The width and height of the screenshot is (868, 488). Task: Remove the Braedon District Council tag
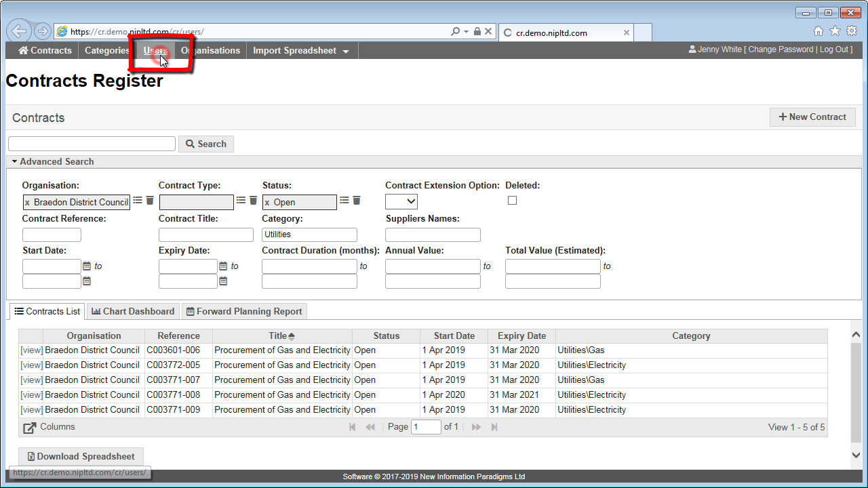(27, 203)
